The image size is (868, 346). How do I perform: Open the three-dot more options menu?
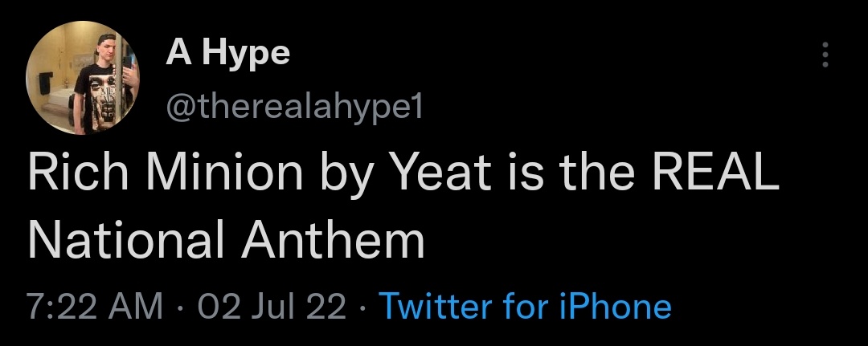click(824, 55)
